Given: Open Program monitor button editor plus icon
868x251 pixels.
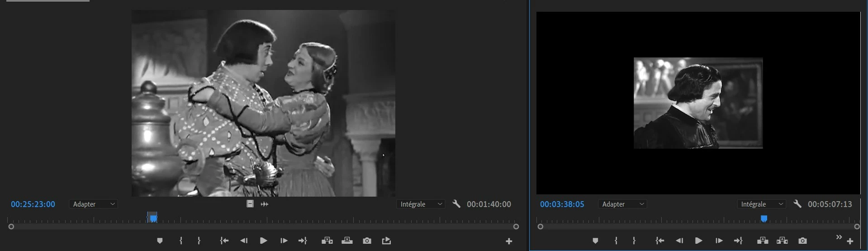Looking at the screenshot, I should point(850,241).
